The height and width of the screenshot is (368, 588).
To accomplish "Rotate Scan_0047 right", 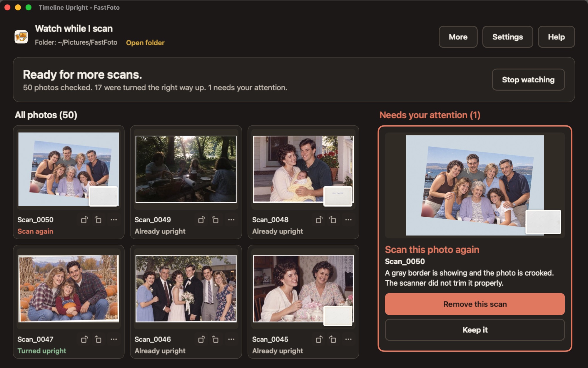I will (98, 339).
